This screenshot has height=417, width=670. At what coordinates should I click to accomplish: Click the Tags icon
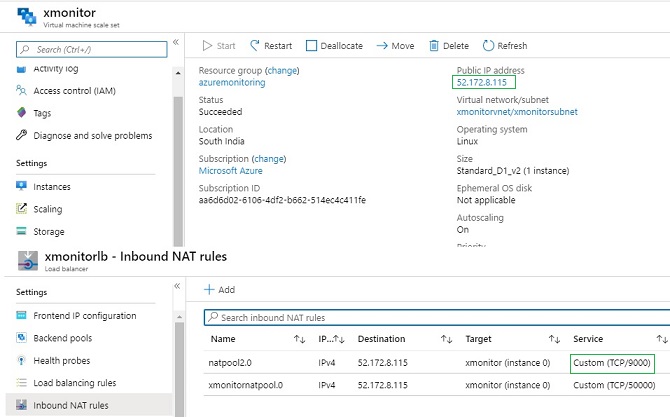[21, 113]
